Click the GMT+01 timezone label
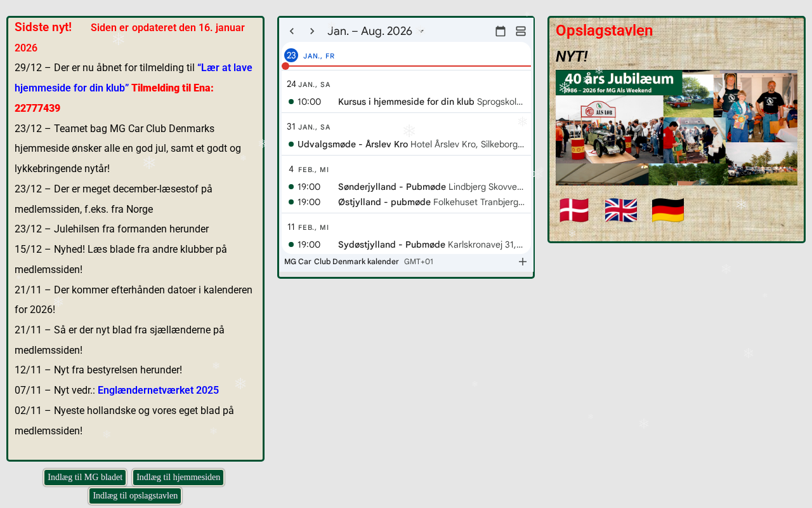812x508 pixels. (419, 262)
